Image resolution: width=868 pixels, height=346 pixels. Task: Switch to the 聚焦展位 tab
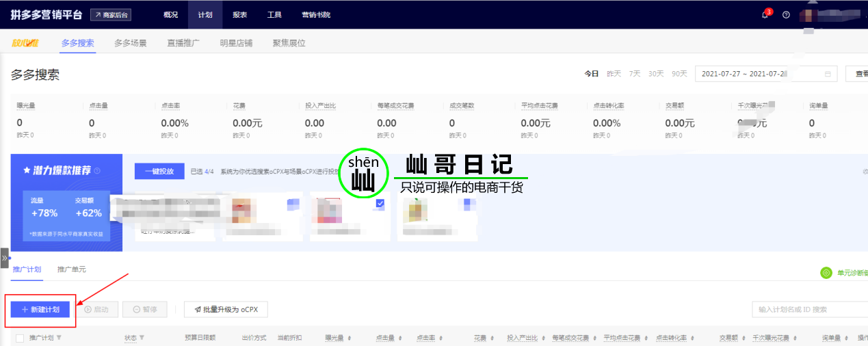(x=289, y=42)
